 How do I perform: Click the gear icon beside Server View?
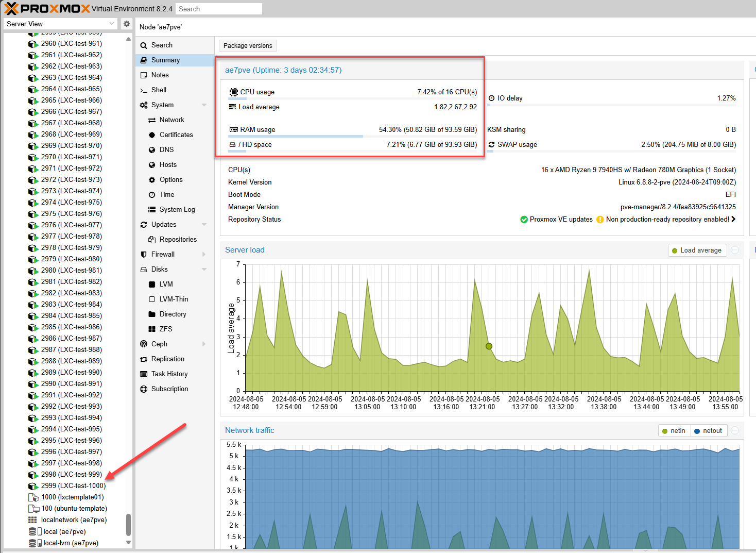pyautogui.click(x=127, y=24)
